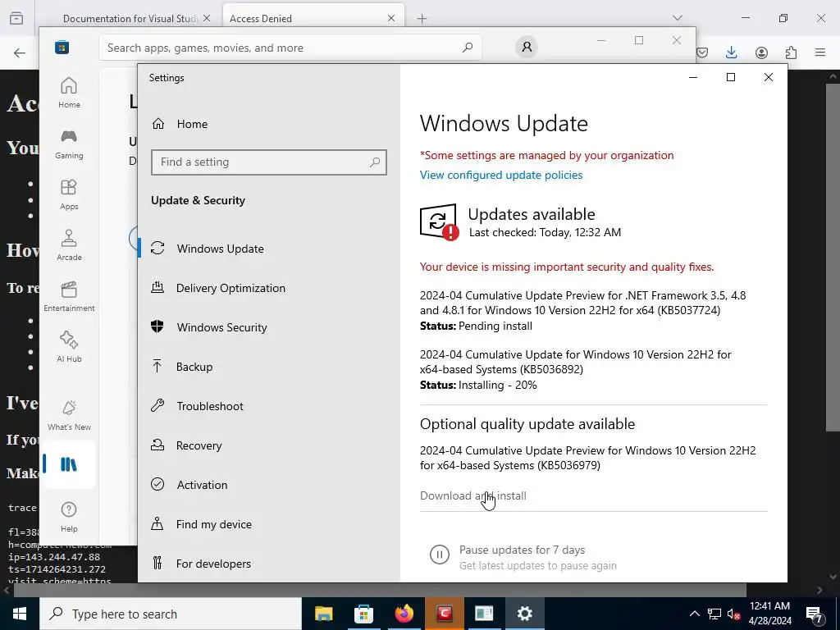Click the Windows Update sync icon in sidebar

coord(157,248)
